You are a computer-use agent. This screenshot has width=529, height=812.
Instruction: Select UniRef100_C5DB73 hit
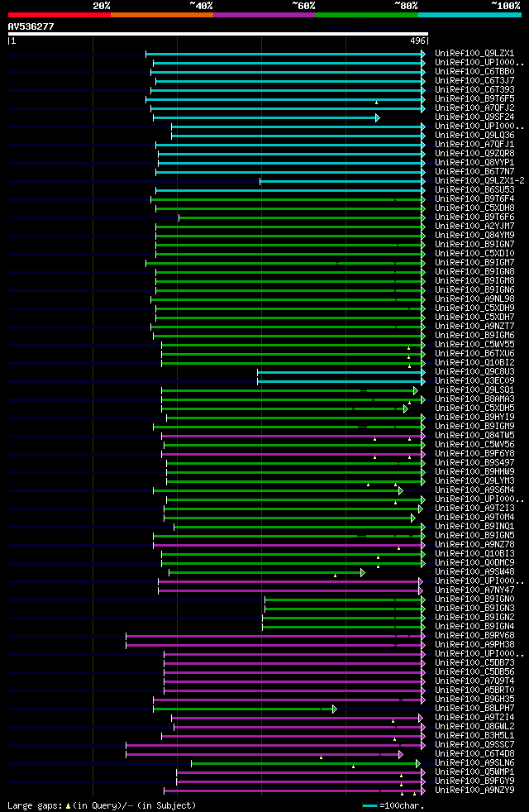(474, 663)
